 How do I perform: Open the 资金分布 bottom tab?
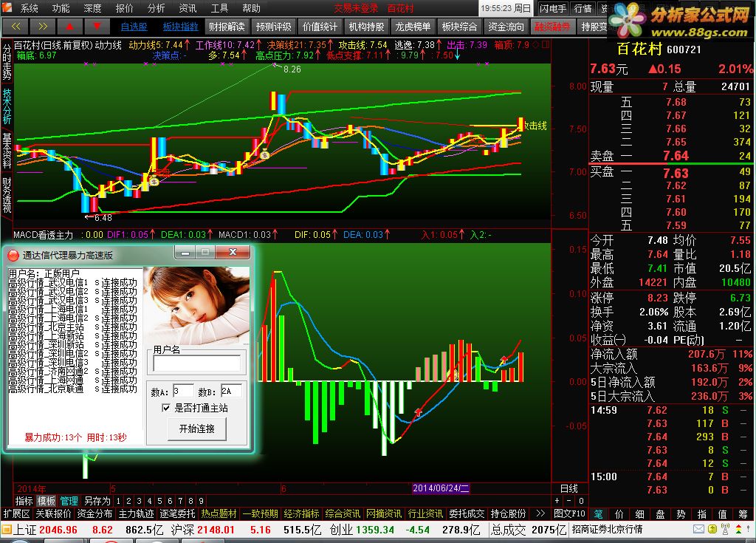pos(95,513)
